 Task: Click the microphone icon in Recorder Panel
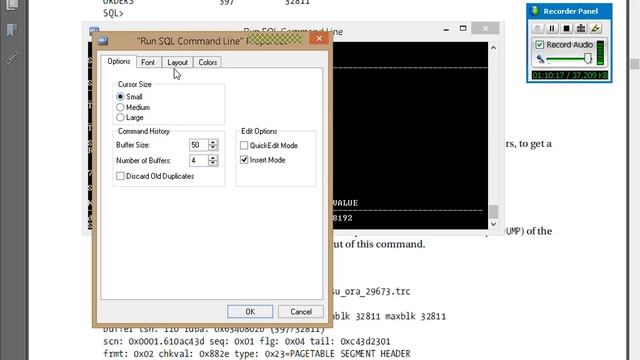click(540, 59)
